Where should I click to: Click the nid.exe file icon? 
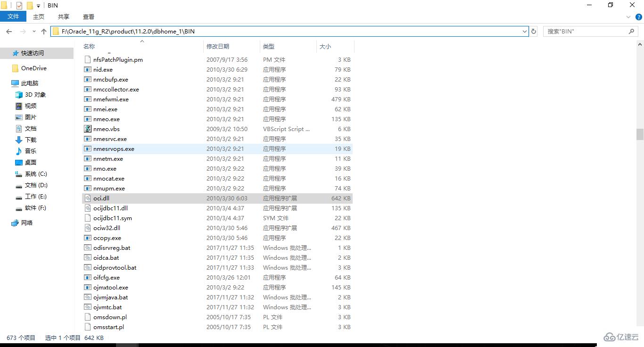(x=87, y=69)
